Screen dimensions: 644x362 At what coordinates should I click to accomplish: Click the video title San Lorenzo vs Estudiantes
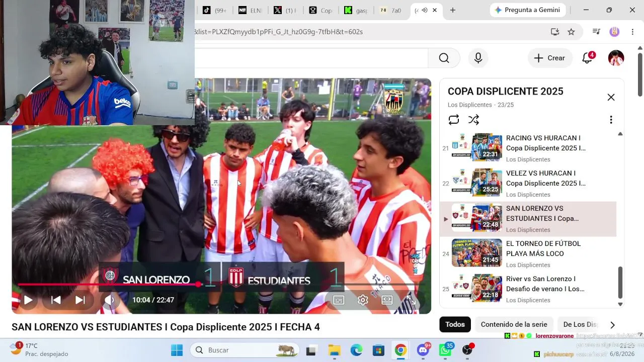(x=166, y=327)
